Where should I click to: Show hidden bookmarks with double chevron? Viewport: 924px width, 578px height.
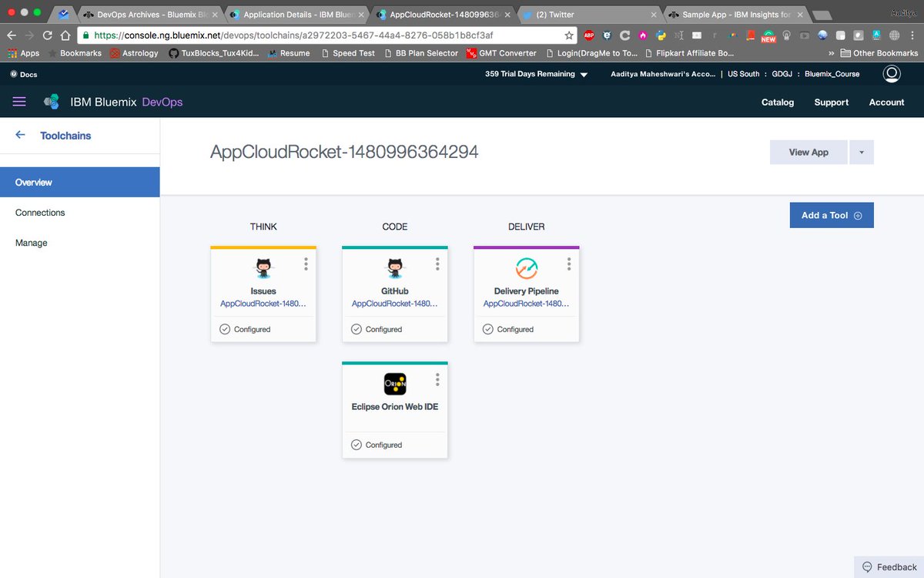[x=831, y=53]
